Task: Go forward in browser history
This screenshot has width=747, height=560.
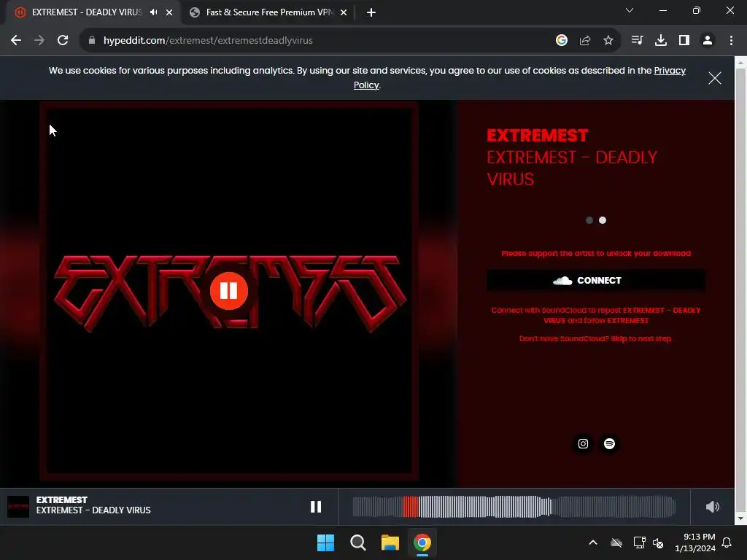Action: [39, 41]
